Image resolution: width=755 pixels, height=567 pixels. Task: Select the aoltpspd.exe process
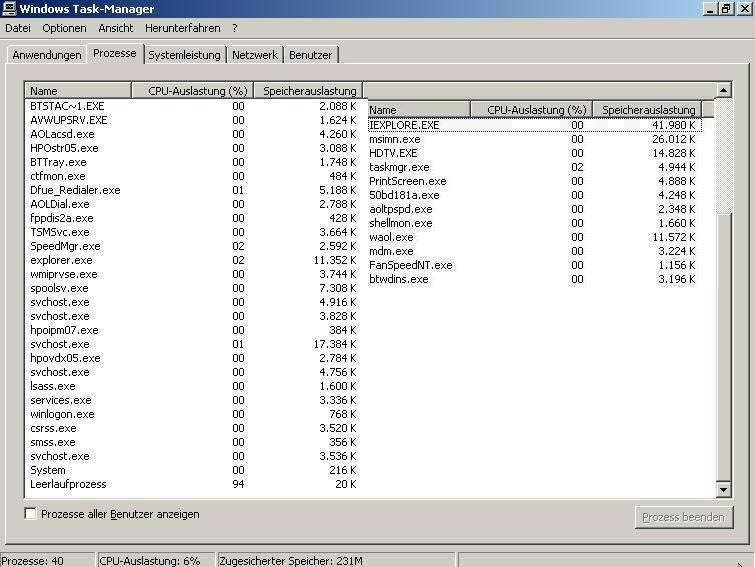click(532, 209)
